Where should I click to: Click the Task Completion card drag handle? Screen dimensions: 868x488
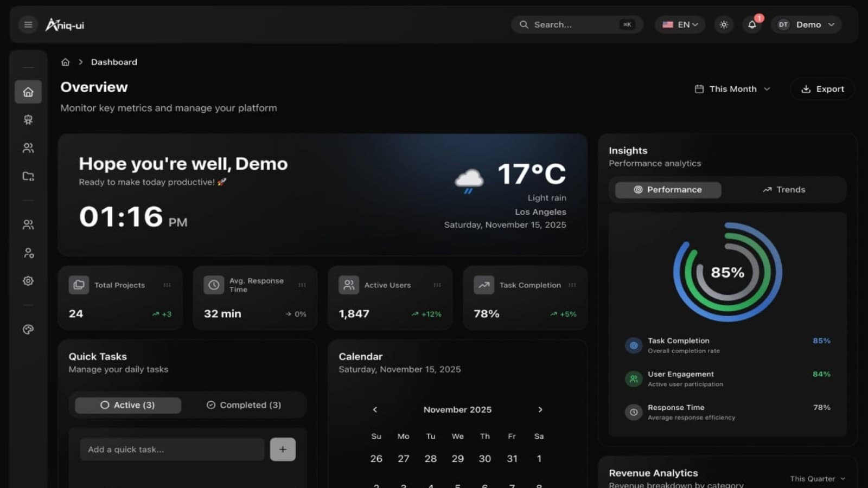tap(572, 285)
